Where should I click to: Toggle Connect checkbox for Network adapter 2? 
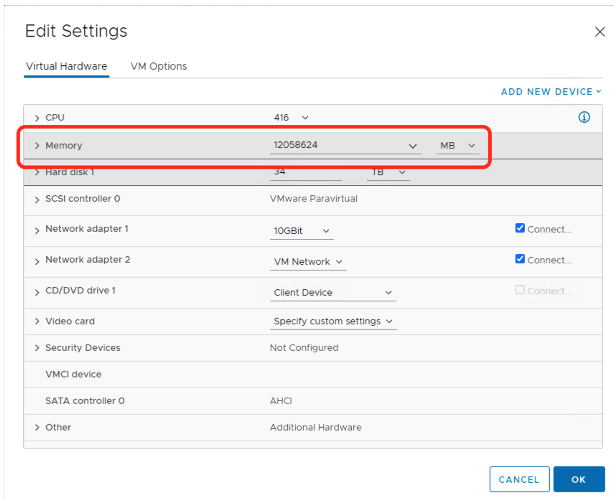point(520,260)
